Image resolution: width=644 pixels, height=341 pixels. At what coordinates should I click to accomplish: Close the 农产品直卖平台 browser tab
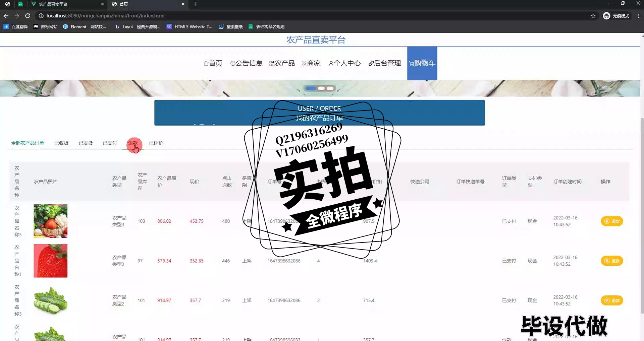click(x=102, y=4)
